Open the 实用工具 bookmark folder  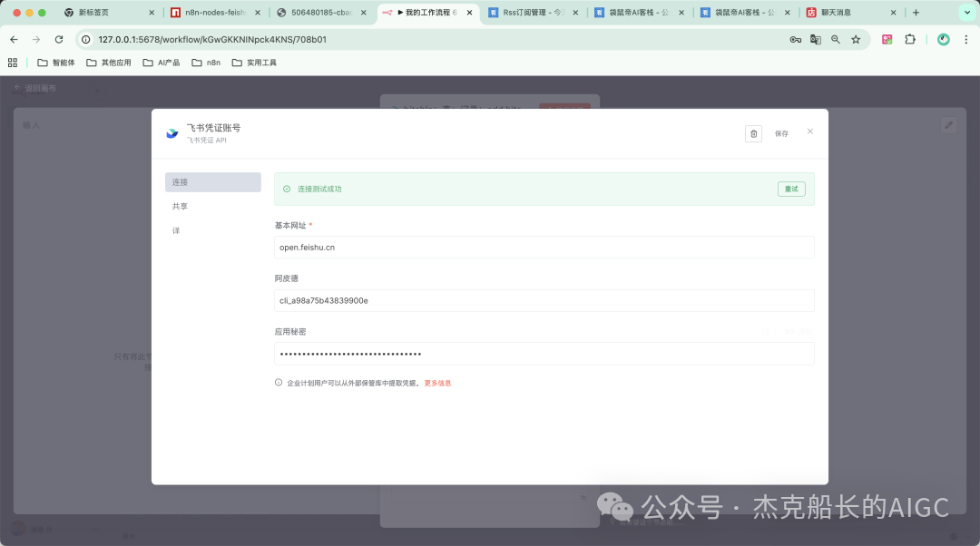coord(254,63)
